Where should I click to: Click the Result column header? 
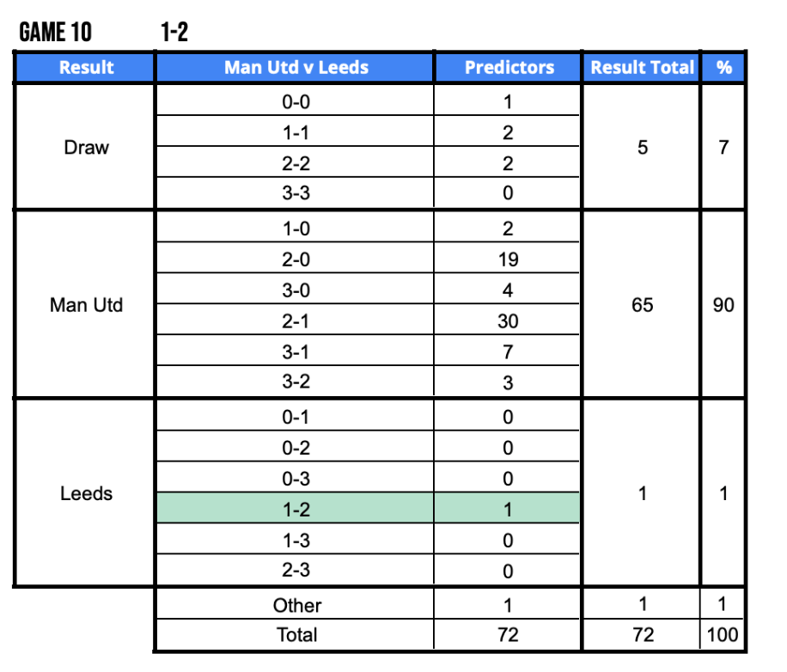coord(86,68)
